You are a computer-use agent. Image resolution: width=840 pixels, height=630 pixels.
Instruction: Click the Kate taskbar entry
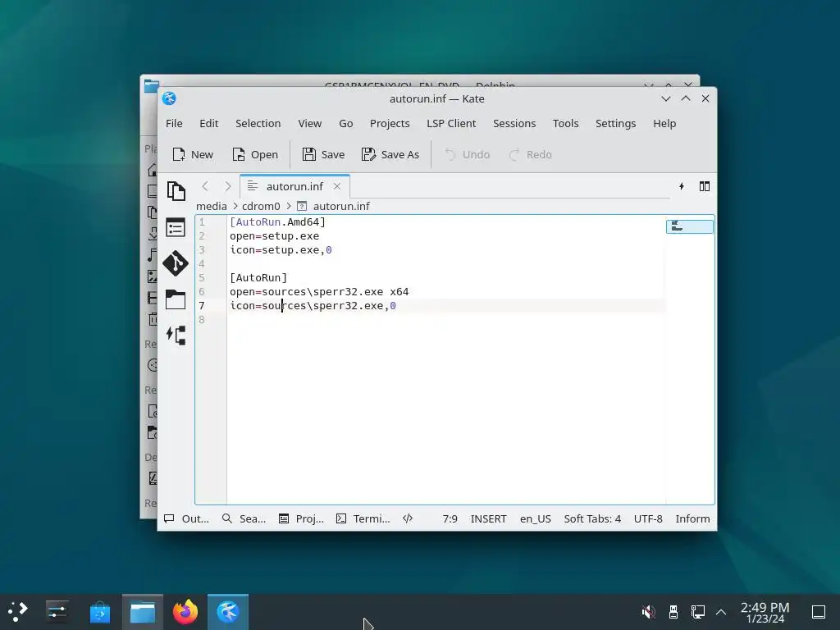coord(228,611)
